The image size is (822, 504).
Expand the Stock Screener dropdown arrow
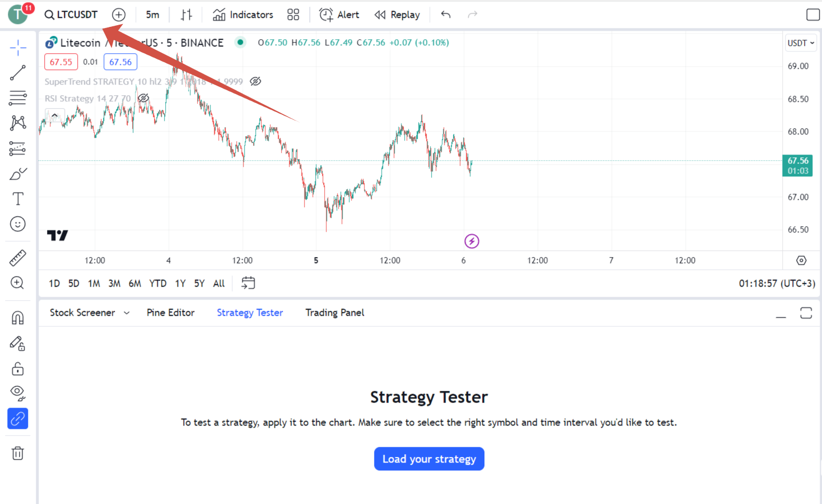[x=127, y=313]
